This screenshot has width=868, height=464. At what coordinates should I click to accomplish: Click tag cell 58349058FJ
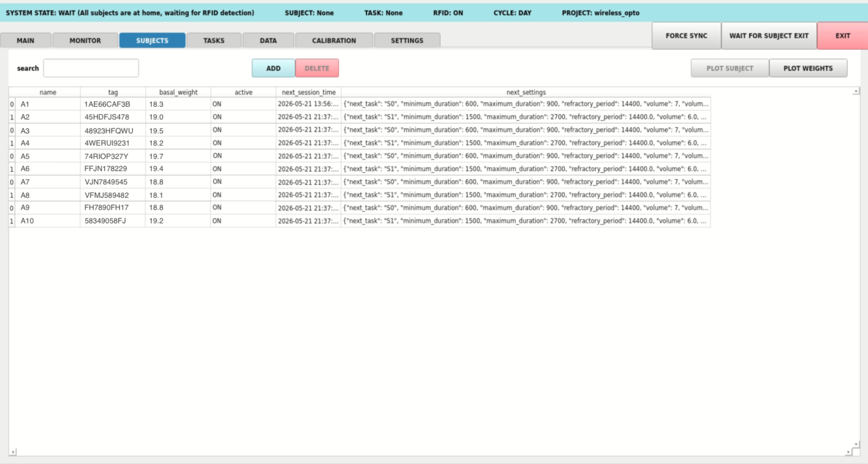113,221
